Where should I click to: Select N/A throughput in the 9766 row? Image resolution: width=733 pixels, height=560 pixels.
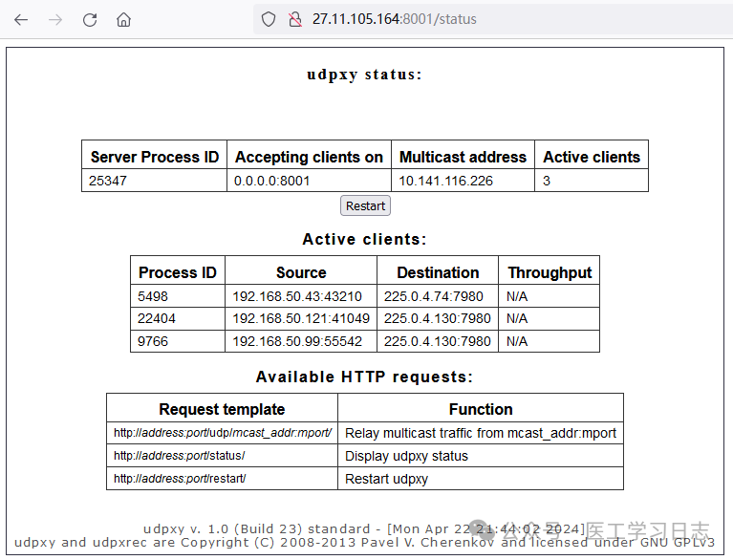517,341
